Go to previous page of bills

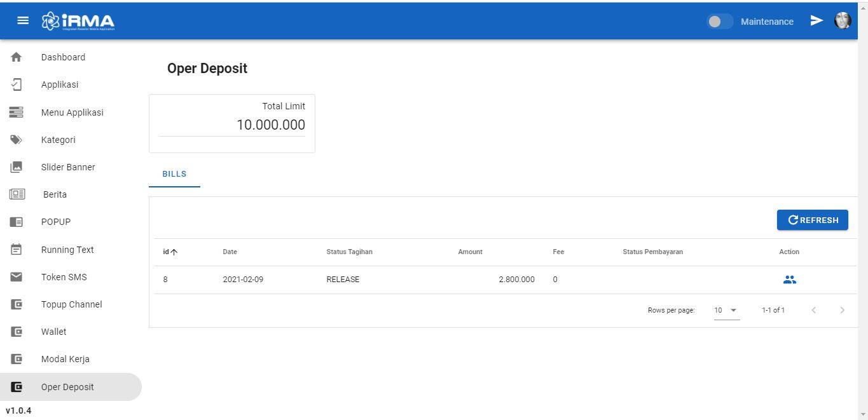click(x=814, y=310)
